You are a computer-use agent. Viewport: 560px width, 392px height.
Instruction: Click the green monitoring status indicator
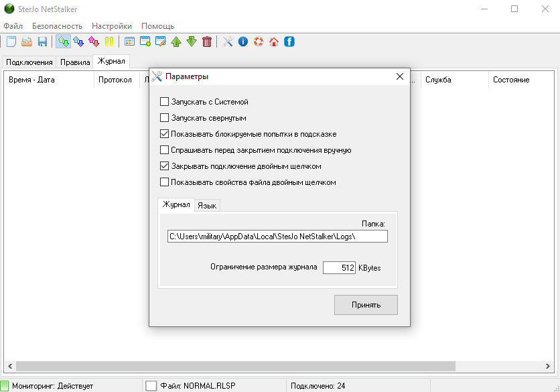pyautogui.click(x=4, y=386)
